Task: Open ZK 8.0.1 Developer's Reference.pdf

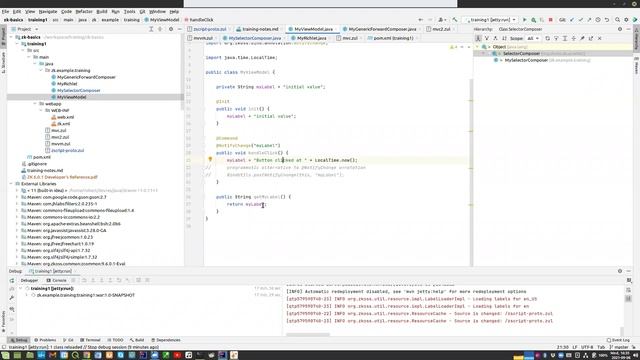Action: (x=62, y=177)
